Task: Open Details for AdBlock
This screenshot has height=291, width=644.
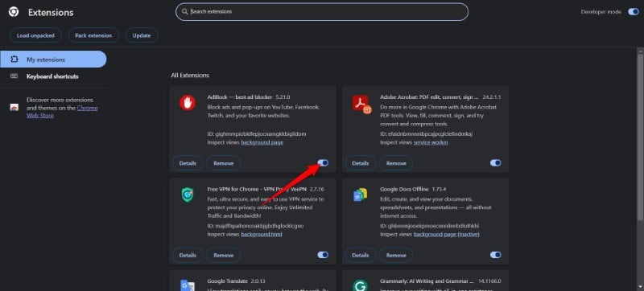Action: point(188,163)
